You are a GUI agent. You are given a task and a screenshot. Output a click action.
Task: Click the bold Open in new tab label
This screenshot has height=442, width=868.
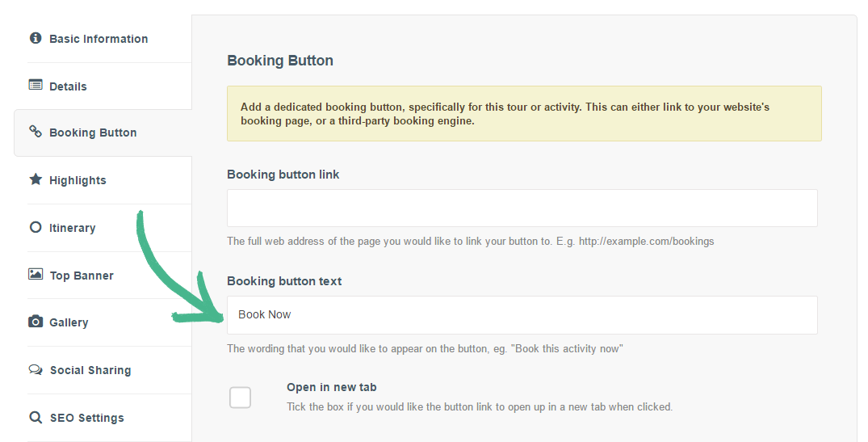(x=331, y=387)
